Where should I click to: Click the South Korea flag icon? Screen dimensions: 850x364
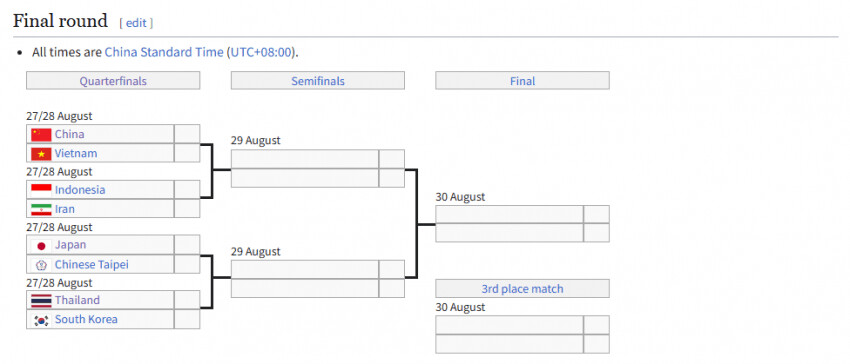tap(41, 320)
